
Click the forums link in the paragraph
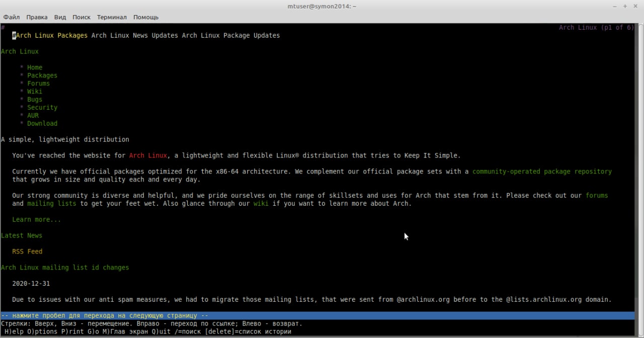pos(597,196)
